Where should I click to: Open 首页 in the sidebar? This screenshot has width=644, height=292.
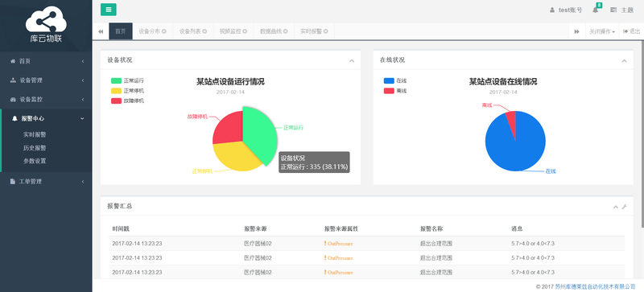pyautogui.click(x=46, y=61)
